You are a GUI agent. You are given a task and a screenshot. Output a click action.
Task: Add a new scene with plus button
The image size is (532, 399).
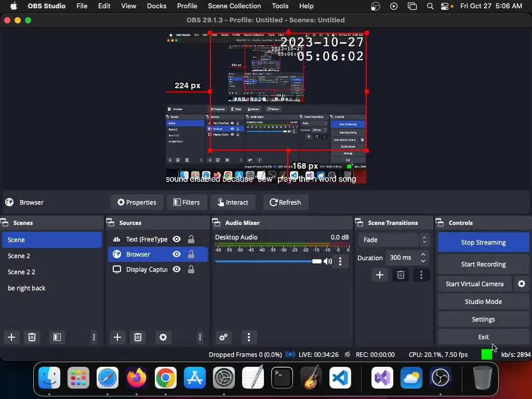11,337
